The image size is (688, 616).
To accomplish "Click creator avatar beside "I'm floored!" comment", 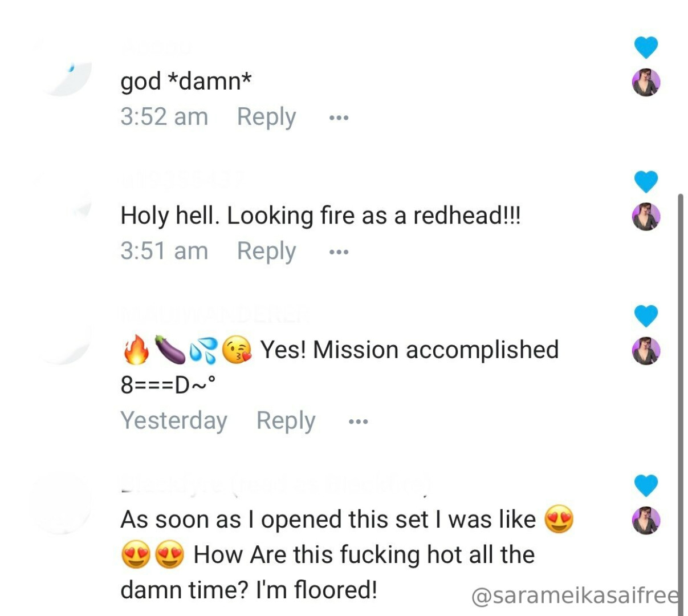I will tap(646, 520).
